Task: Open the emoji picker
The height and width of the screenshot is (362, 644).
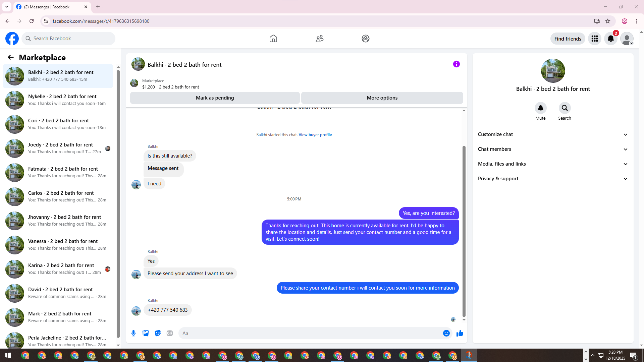Action: point(446,333)
